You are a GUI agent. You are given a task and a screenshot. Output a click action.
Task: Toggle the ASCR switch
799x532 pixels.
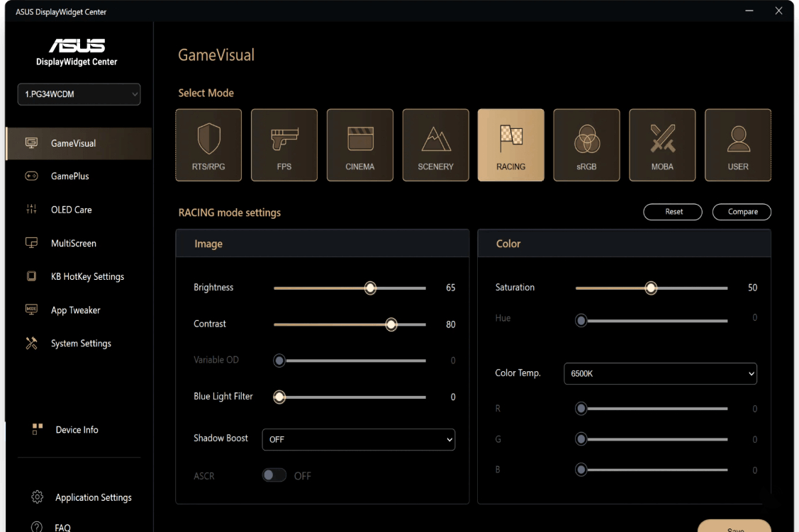coord(274,475)
